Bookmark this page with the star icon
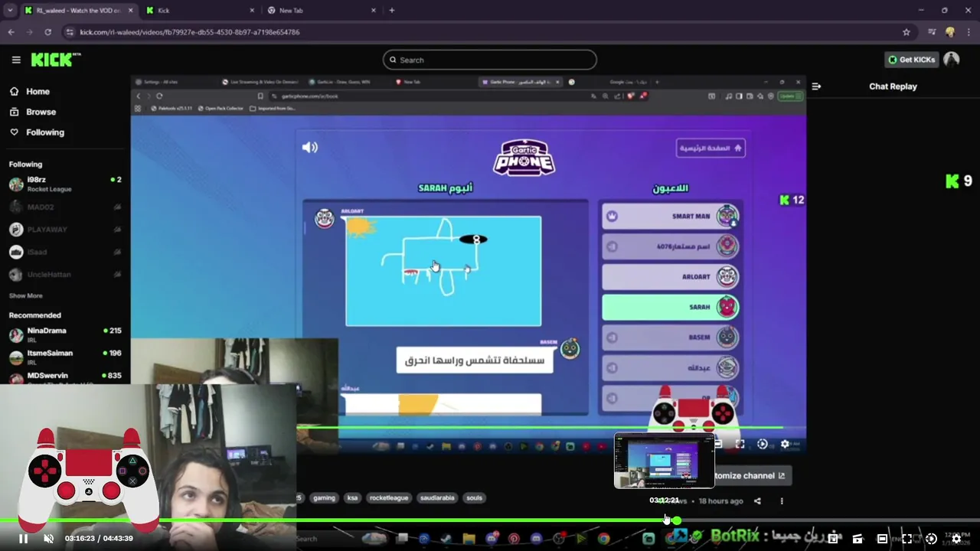Screen dimensions: 980x551 906,32
